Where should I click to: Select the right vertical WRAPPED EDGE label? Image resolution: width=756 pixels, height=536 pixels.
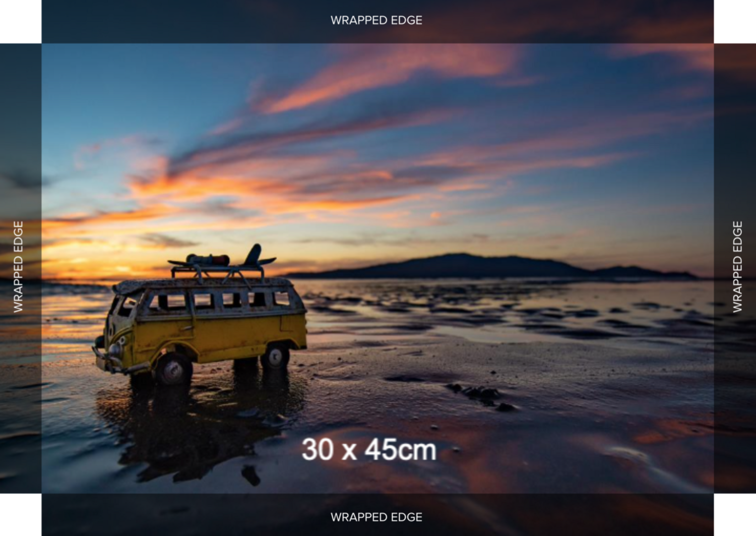coord(737,267)
